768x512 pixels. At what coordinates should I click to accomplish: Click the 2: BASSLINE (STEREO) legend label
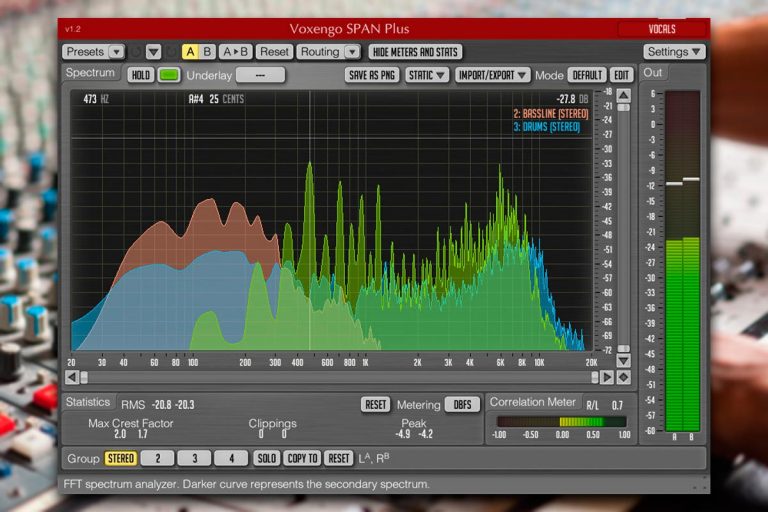click(x=551, y=114)
